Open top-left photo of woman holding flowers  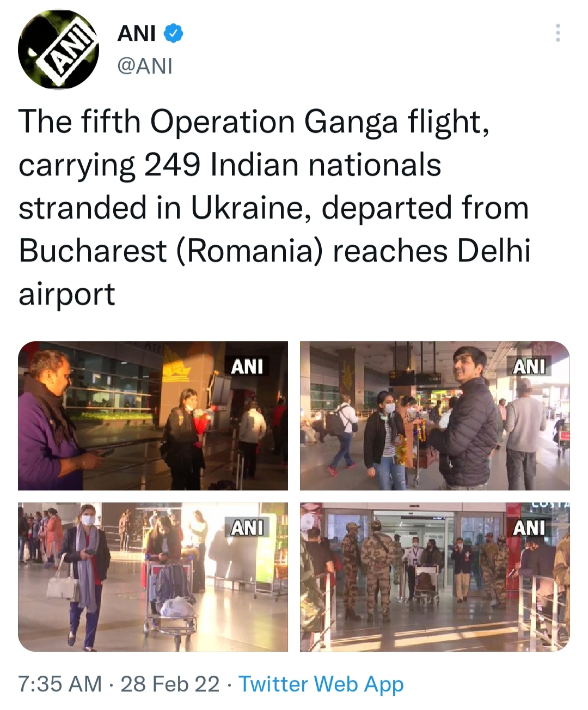tap(153, 416)
